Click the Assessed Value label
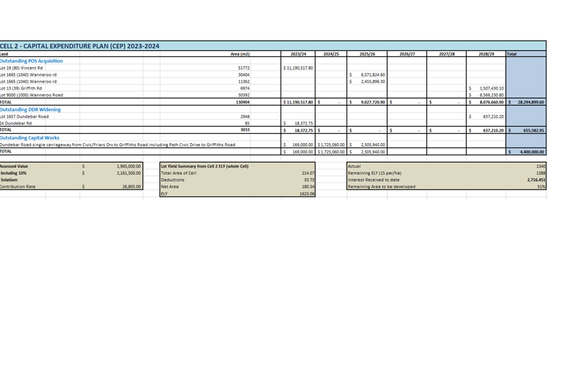575x392 pixels. click(x=14, y=166)
